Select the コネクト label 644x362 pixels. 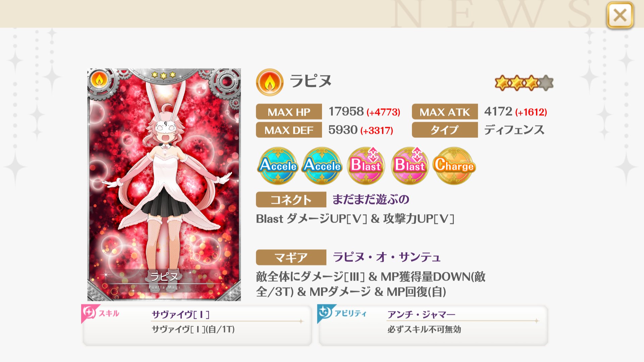[x=291, y=200]
